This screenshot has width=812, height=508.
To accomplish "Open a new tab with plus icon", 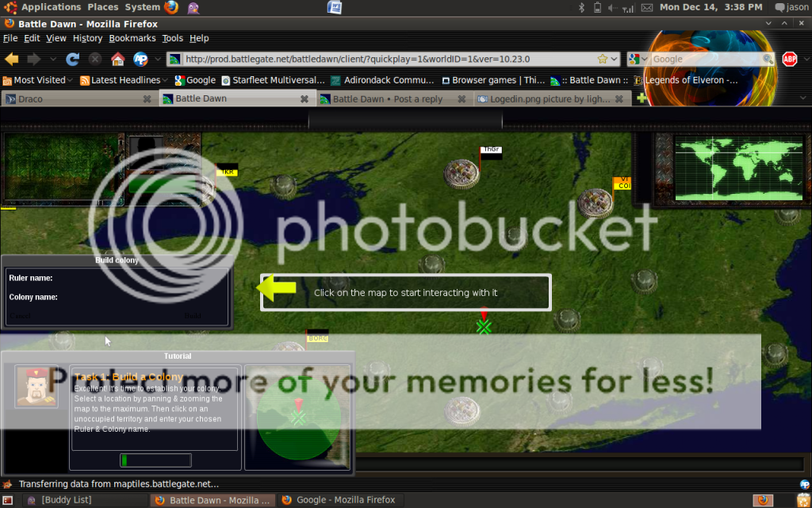I will pos(642,98).
